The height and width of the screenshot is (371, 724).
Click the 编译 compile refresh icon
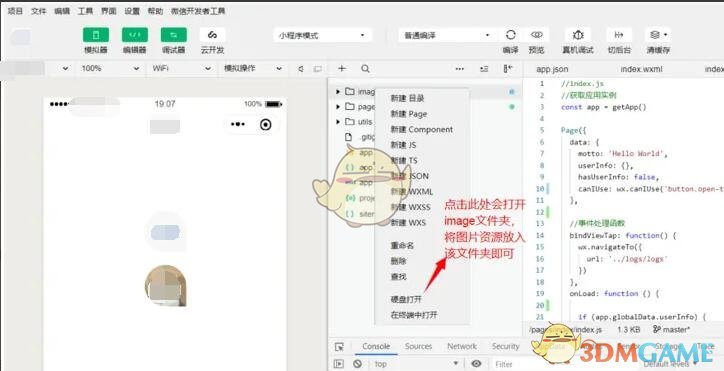pyautogui.click(x=511, y=35)
